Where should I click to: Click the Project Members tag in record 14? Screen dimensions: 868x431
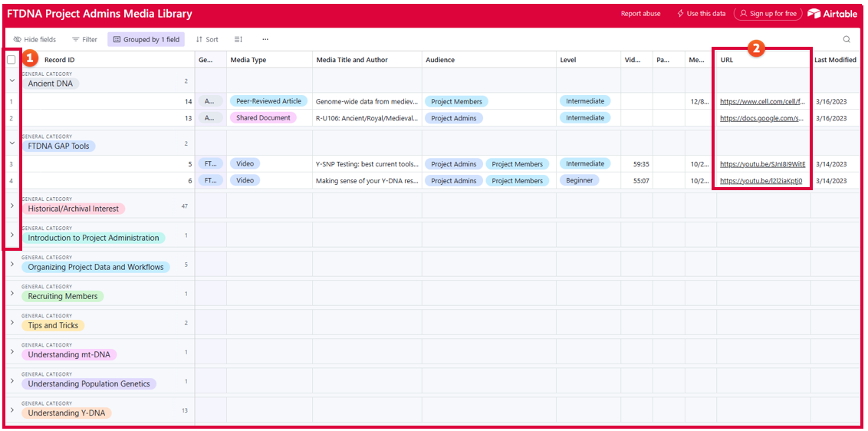click(x=457, y=101)
